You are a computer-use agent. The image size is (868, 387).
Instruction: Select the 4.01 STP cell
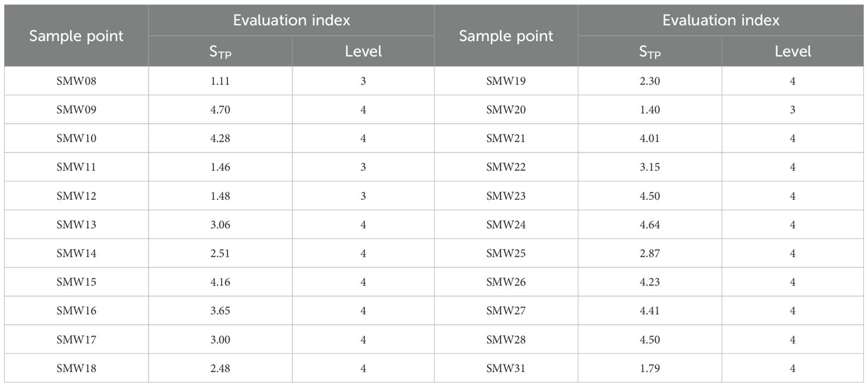650,139
